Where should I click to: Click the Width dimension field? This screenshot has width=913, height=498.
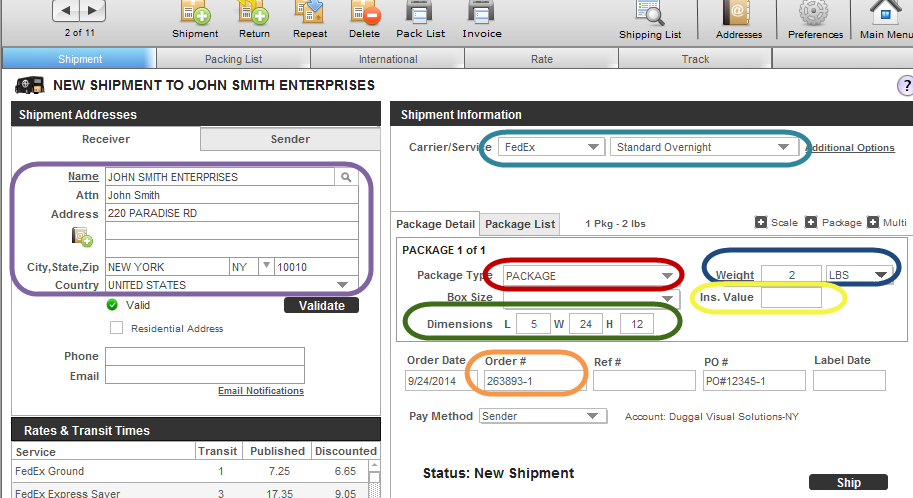pos(586,324)
